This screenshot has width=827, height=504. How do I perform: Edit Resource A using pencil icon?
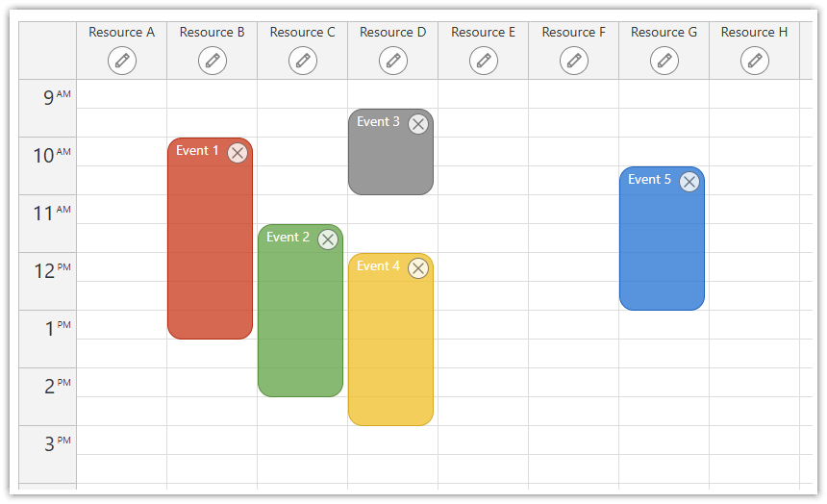coord(122,61)
